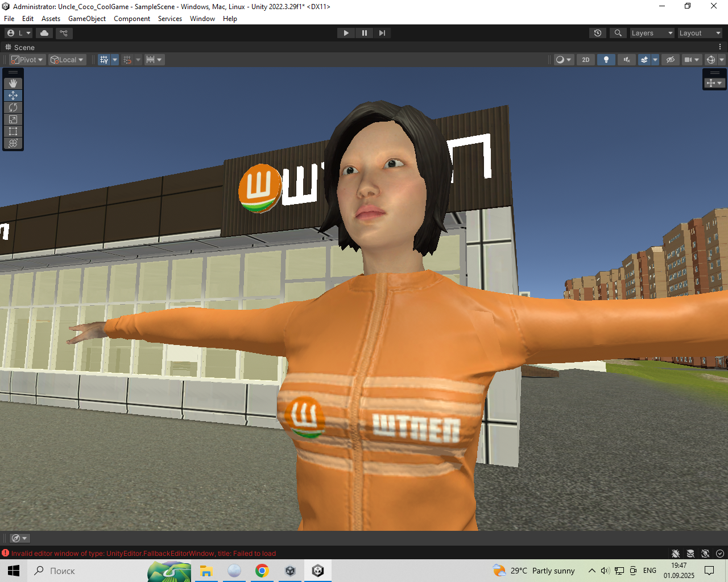Open the draw mode shading dropdown

(x=563, y=60)
